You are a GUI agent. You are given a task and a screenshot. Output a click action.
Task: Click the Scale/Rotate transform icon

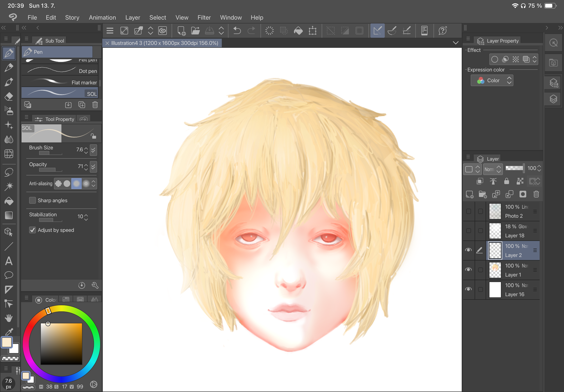[313, 31]
